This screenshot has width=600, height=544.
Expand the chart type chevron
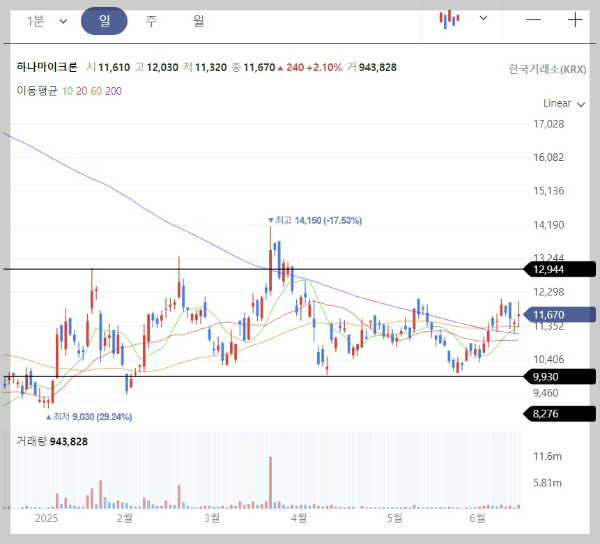pyautogui.click(x=483, y=18)
